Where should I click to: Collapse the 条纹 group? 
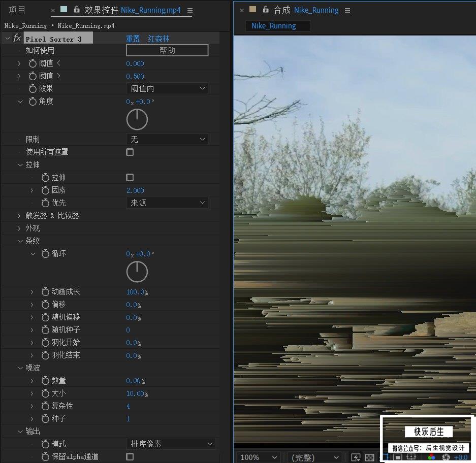tap(20, 241)
